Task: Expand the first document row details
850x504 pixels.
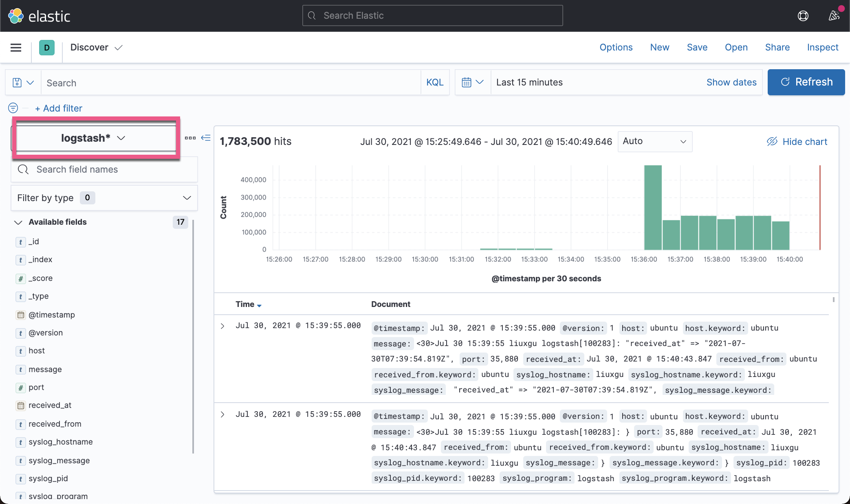Action: click(222, 326)
